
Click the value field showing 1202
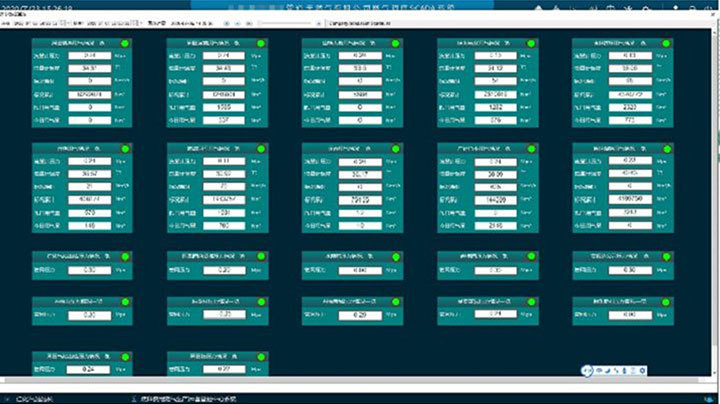tap(495, 107)
